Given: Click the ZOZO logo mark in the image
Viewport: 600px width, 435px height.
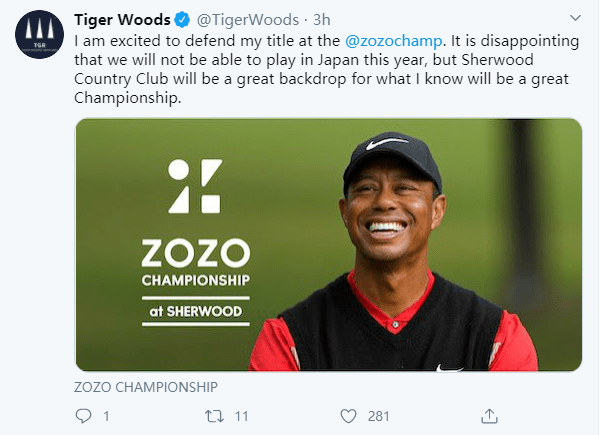Looking at the screenshot, I should point(195,185).
